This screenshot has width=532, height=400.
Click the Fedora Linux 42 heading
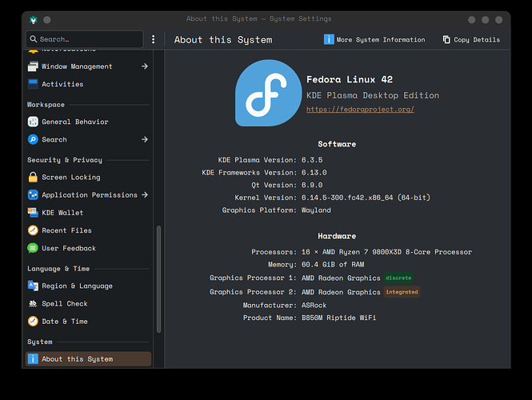[x=350, y=80]
